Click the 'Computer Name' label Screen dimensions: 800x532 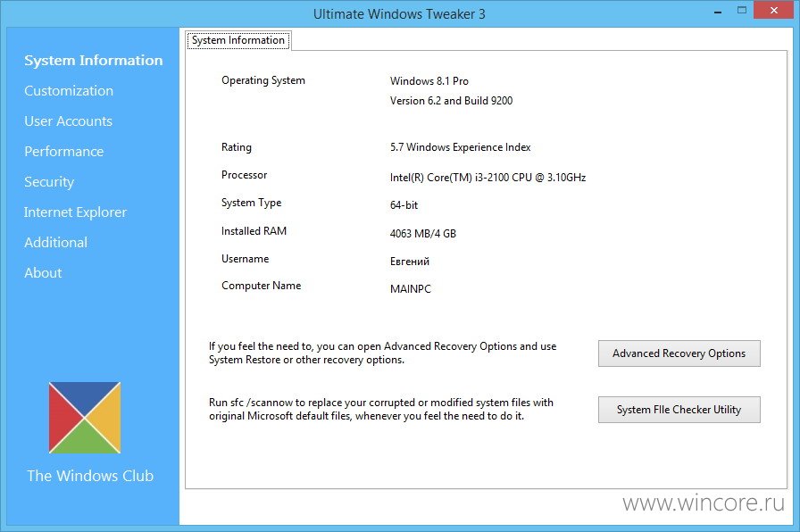[x=262, y=287]
